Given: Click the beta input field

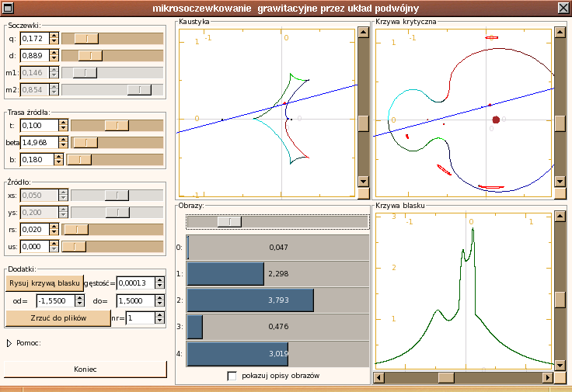Looking at the screenshot, I should [x=40, y=143].
